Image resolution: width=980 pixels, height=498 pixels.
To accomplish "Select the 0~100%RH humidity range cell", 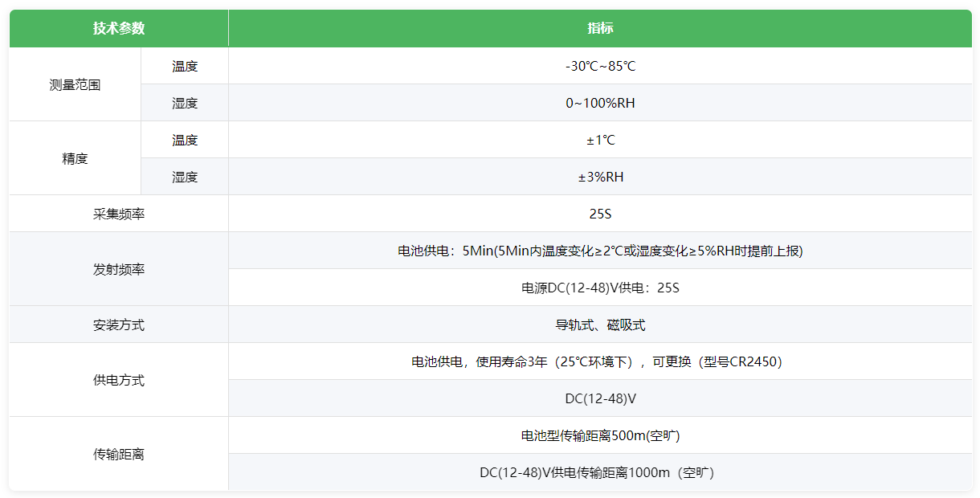I will point(600,103).
